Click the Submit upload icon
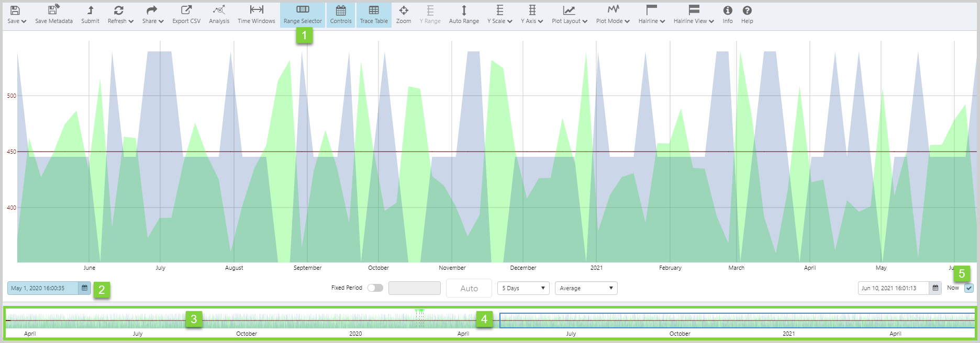The height and width of the screenshot is (343, 980). coord(90,10)
